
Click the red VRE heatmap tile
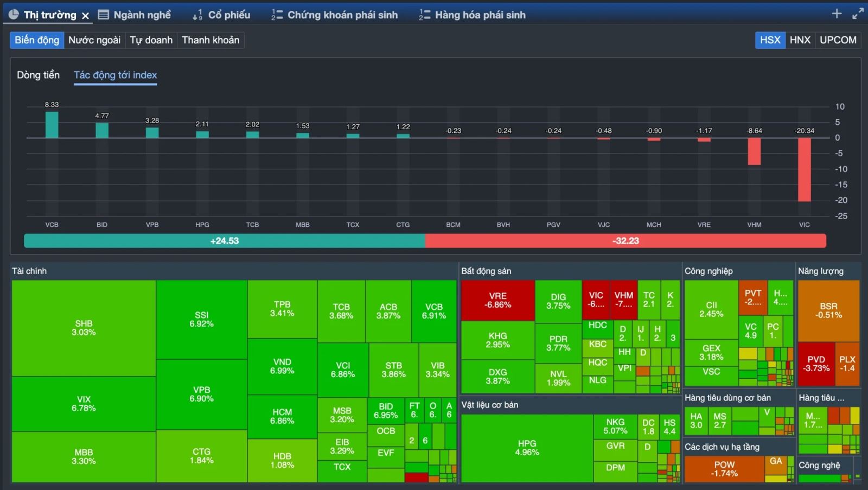click(497, 300)
